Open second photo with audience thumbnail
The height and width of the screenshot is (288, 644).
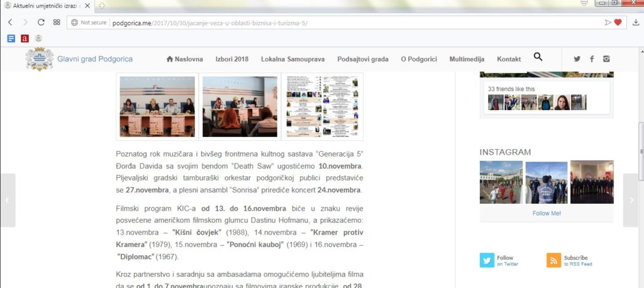coord(240,106)
